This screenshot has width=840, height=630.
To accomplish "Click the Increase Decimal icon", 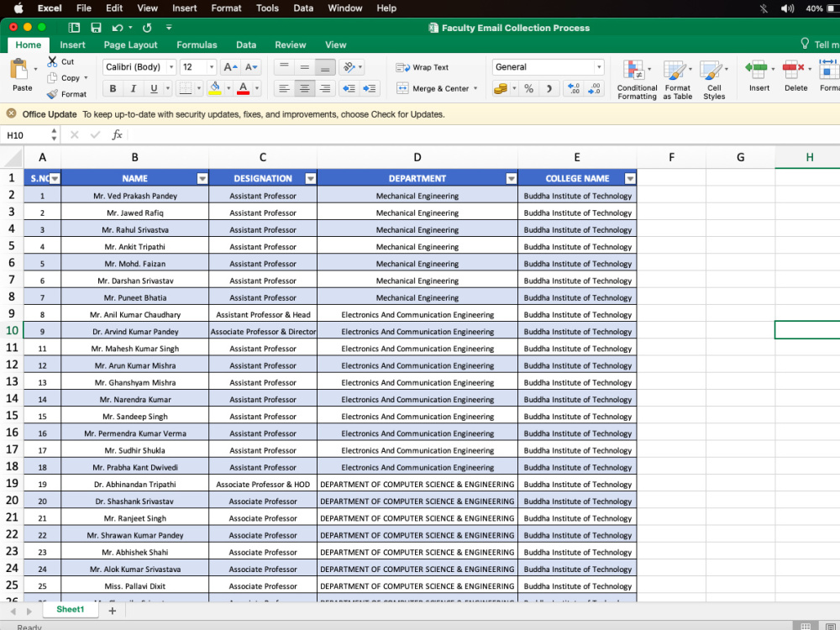I will [574, 88].
